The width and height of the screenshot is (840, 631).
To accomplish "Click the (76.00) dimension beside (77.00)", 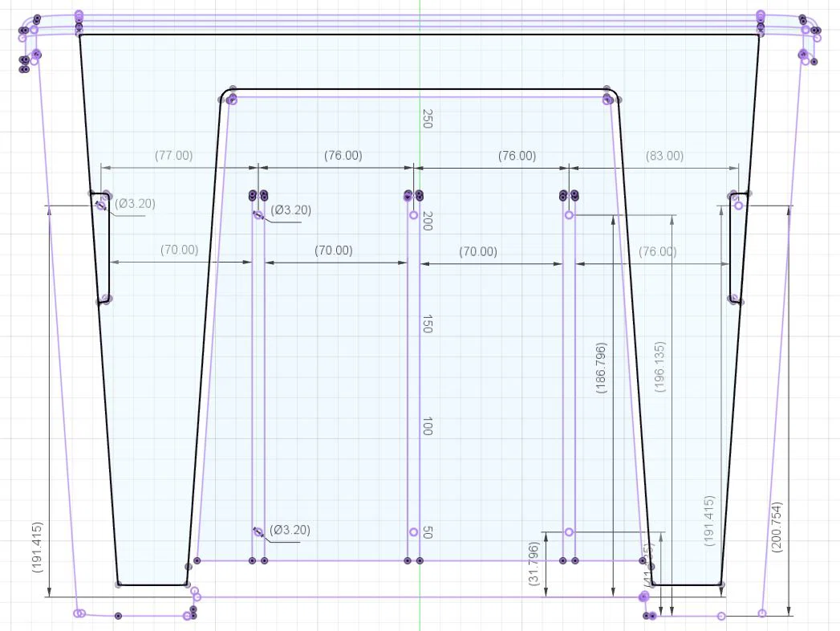I will (x=343, y=156).
